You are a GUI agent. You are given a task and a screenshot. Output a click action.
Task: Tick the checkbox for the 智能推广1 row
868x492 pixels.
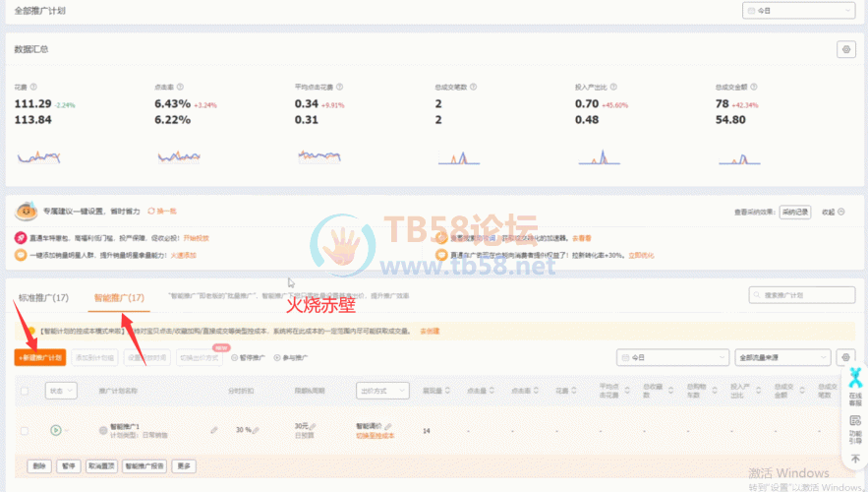25,430
